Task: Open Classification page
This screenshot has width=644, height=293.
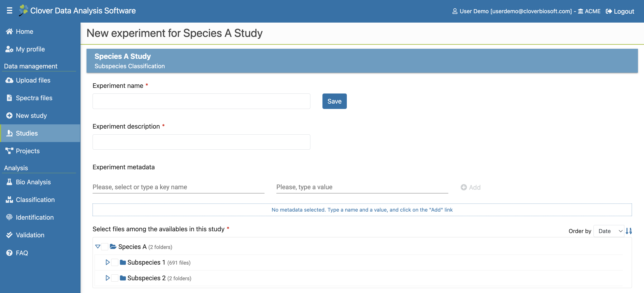Action: [x=40, y=200]
